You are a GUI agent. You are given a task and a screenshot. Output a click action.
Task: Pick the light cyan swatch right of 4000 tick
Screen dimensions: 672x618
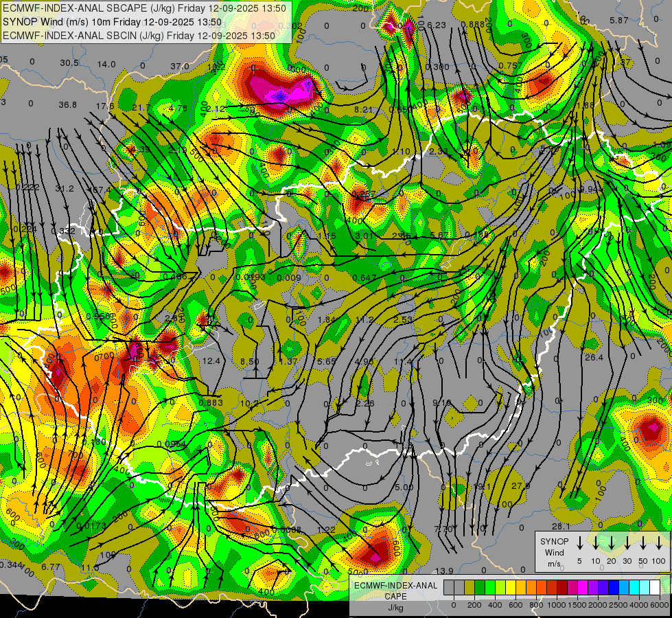point(644,587)
